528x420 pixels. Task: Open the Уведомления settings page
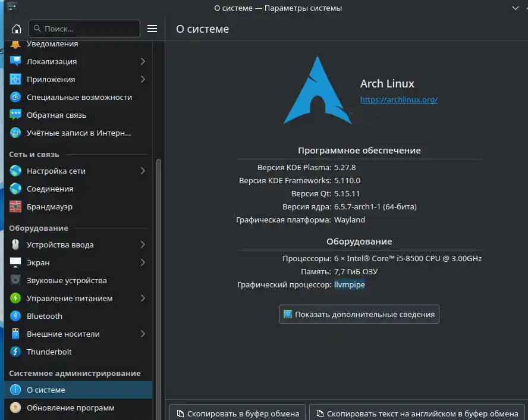(78, 45)
